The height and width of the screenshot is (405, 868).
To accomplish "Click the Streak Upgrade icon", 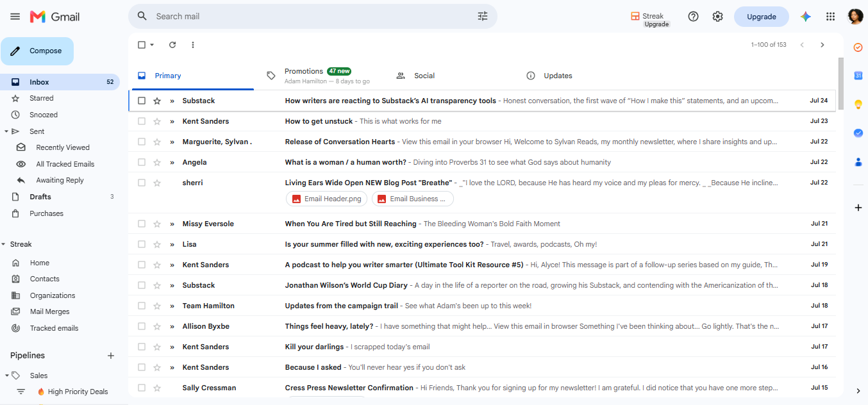I will coord(649,19).
